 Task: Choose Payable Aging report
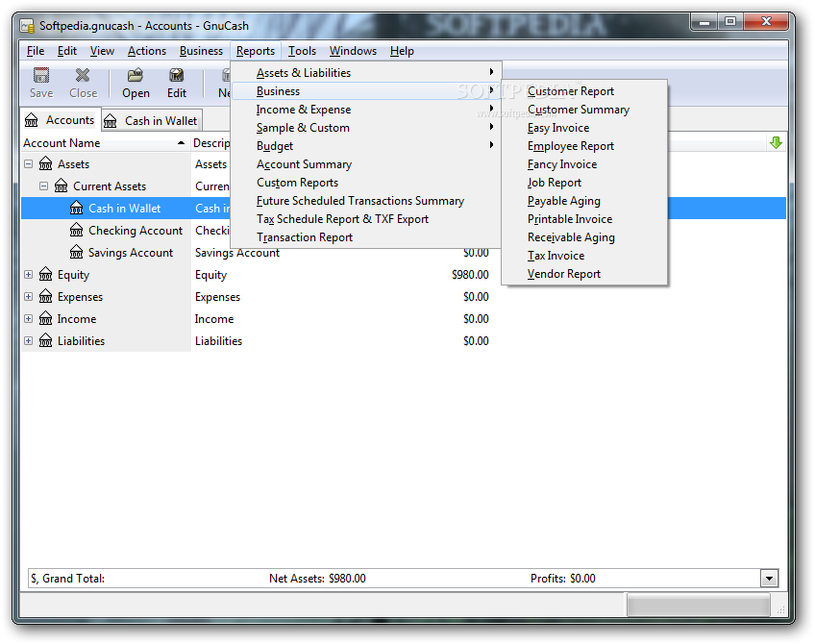(x=584, y=201)
